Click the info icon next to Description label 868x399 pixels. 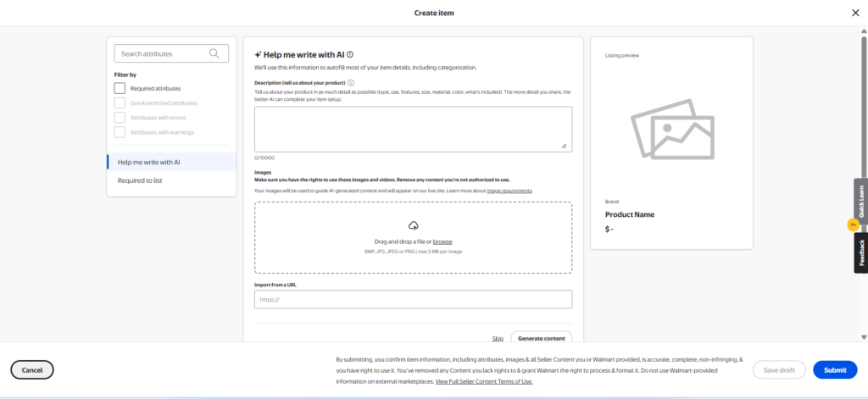[x=351, y=83]
